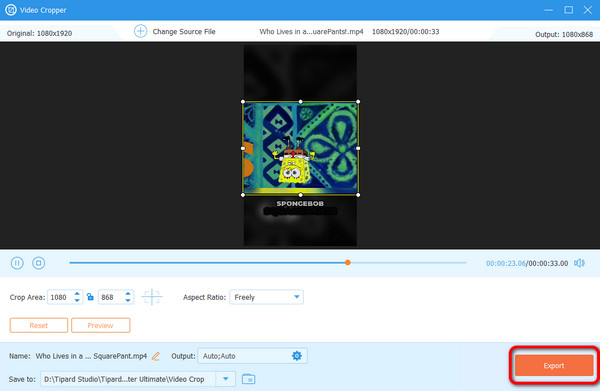The width and height of the screenshot is (600, 391).
Task: Click the right-middle crop handle
Action: click(358, 148)
